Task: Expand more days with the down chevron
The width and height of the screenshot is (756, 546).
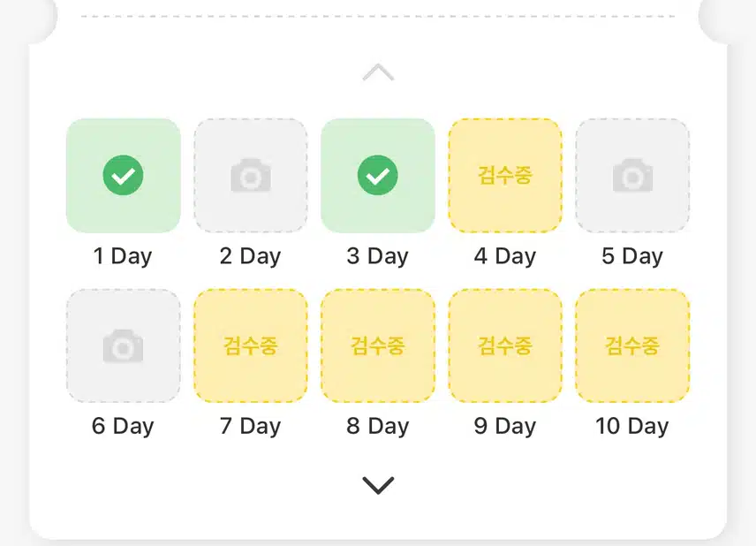Action: (x=378, y=485)
